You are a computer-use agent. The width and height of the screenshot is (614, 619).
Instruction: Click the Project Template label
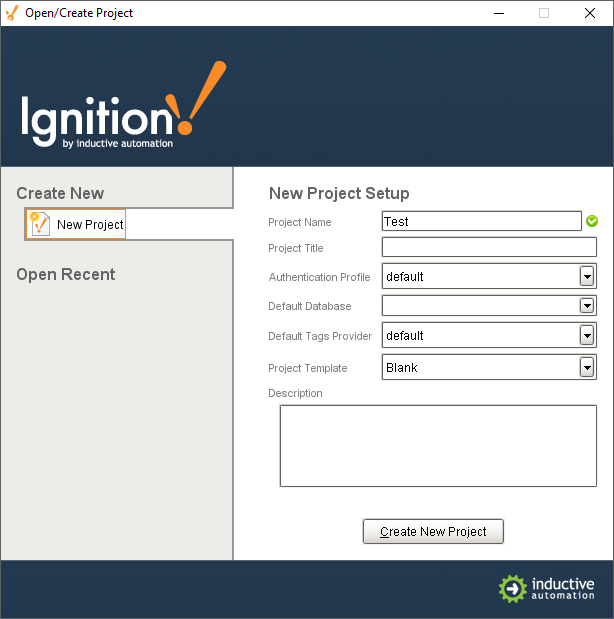click(x=308, y=368)
